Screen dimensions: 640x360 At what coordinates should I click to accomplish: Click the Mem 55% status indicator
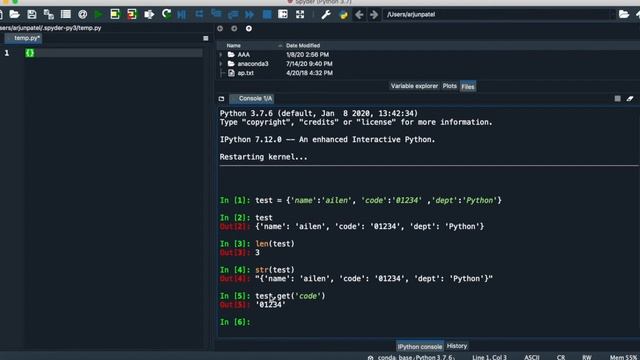624,357
